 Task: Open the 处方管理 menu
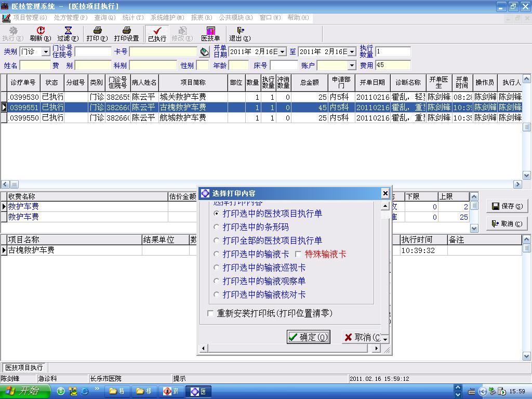pos(71,18)
